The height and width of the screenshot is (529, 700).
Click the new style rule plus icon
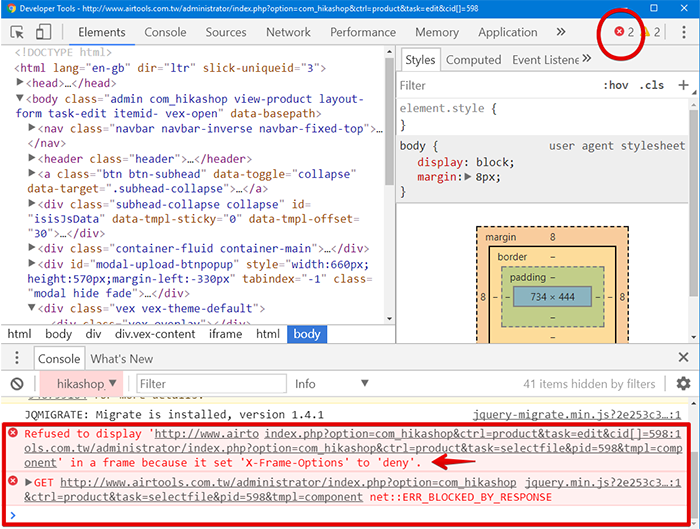684,86
